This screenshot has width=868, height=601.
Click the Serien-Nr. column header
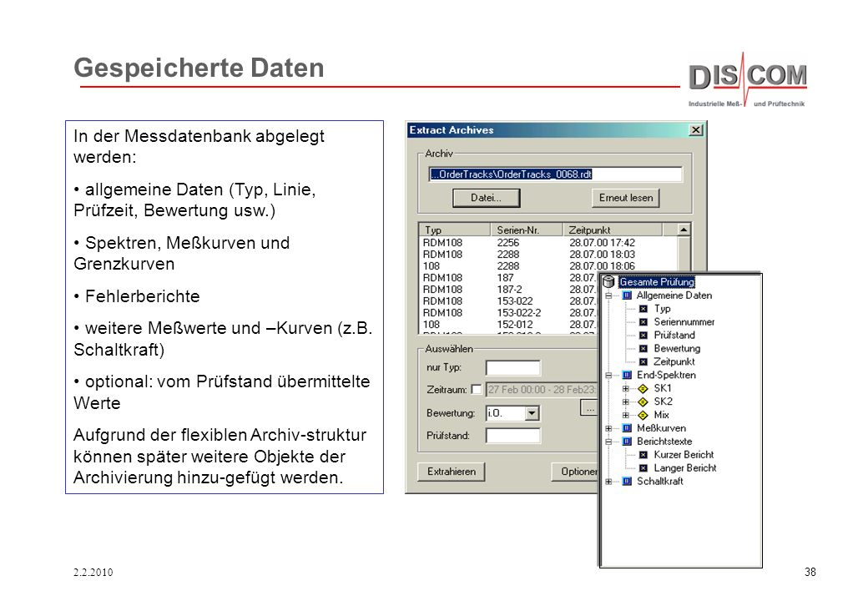526,230
